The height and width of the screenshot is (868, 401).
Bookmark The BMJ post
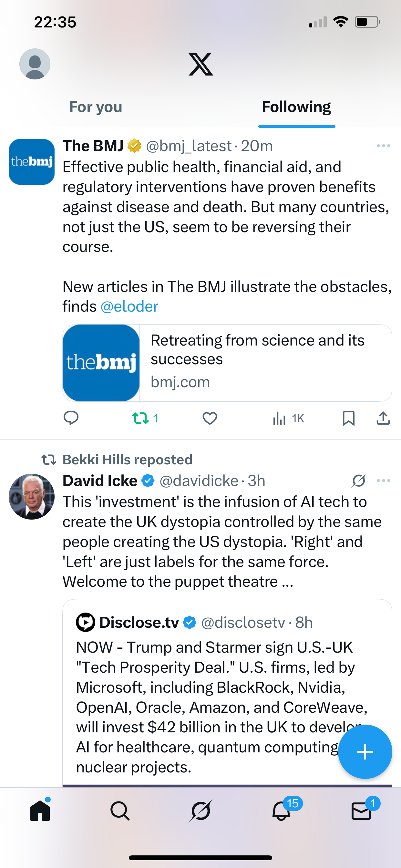click(348, 418)
